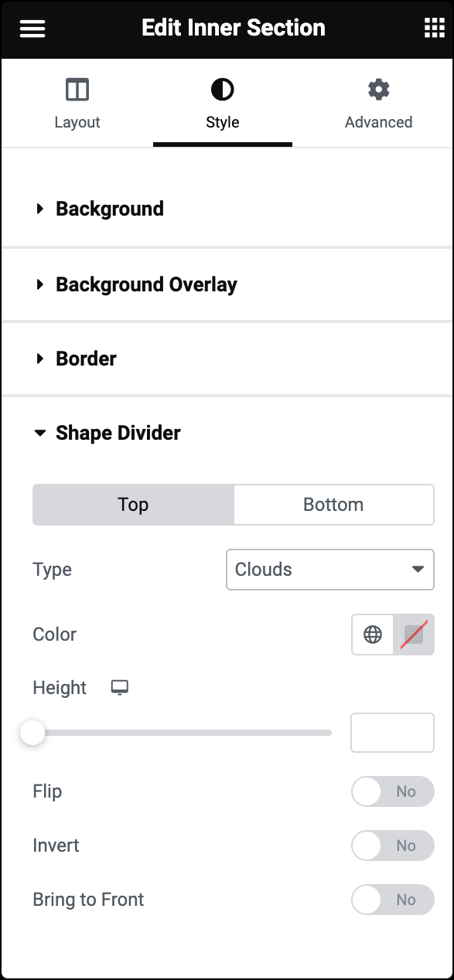The image size is (454, 980).
Task: Click the globe icon next to Color
Action: coord(374,635)
